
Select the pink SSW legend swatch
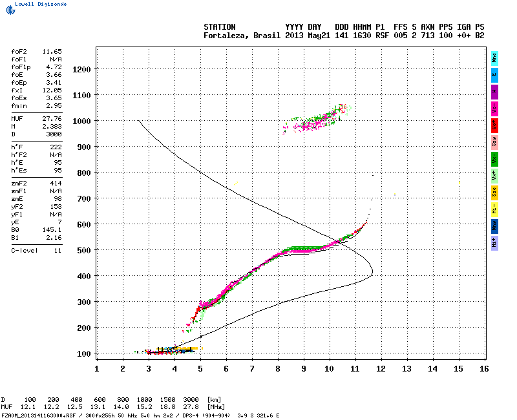coord(494,142)
